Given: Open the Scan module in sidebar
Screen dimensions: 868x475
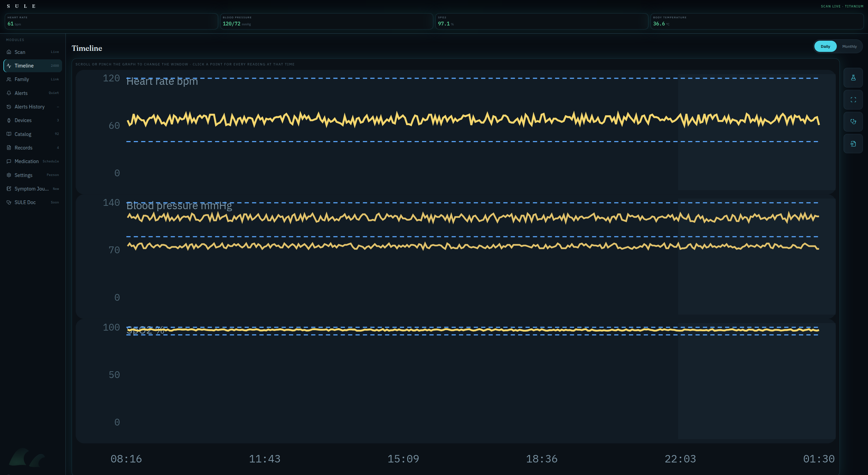Looking at the screenshot, I should pos(33,52).
